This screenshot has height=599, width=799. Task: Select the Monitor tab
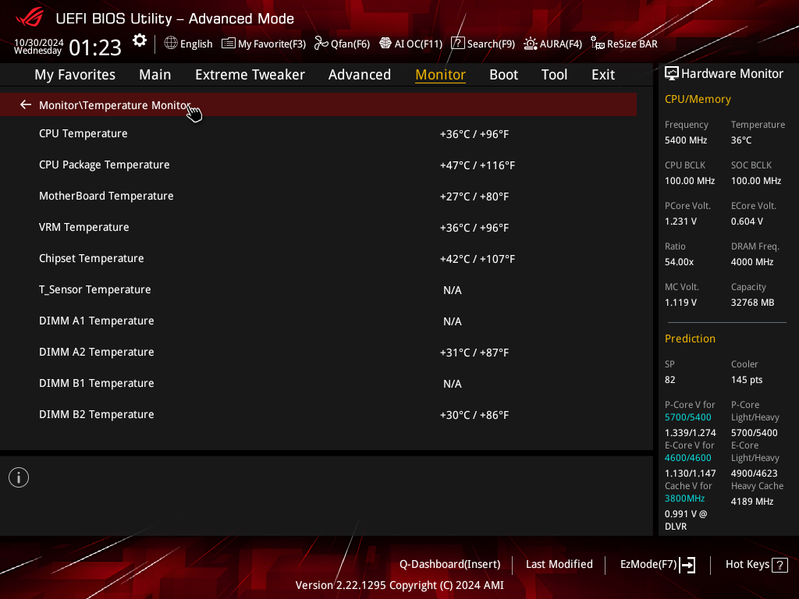pos(440,75)
